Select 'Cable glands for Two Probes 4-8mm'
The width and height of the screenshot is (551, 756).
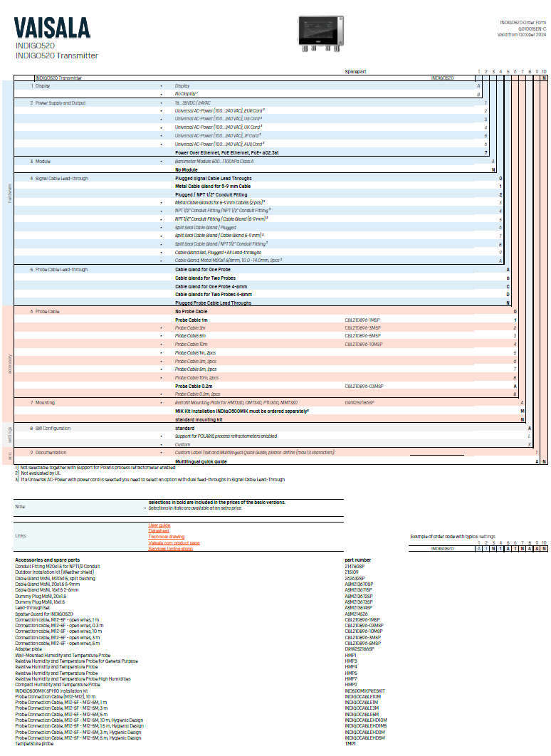pyautogui.click(x=213, y=295)
